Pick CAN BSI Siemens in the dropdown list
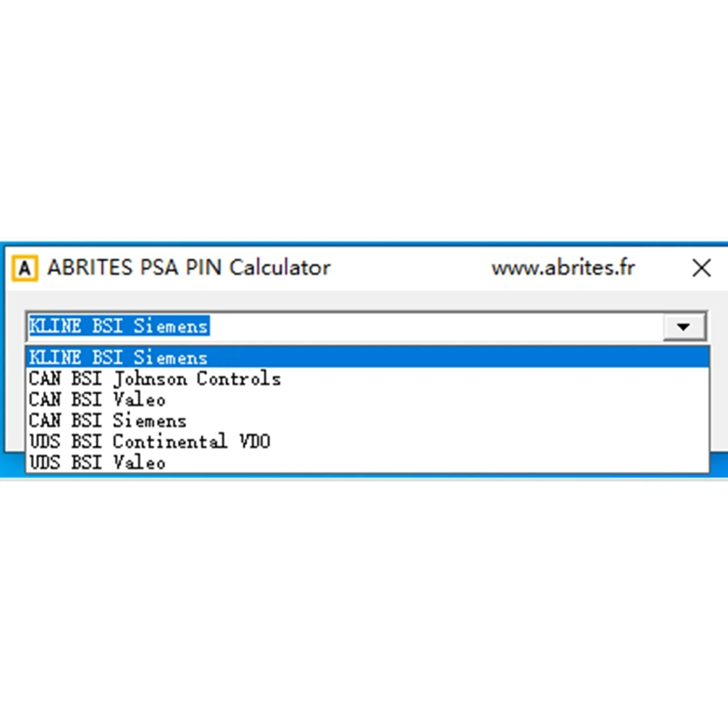 coord(367,420)
